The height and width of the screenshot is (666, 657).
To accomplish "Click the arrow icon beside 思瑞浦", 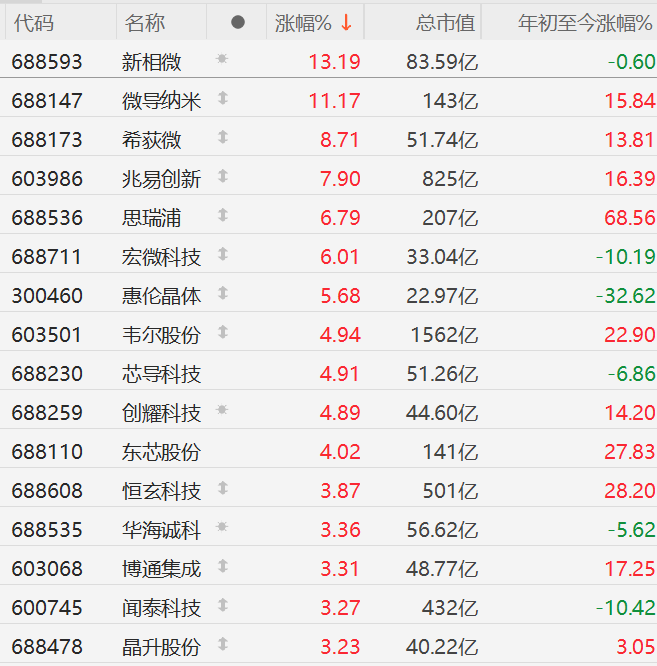I will 223,215.
